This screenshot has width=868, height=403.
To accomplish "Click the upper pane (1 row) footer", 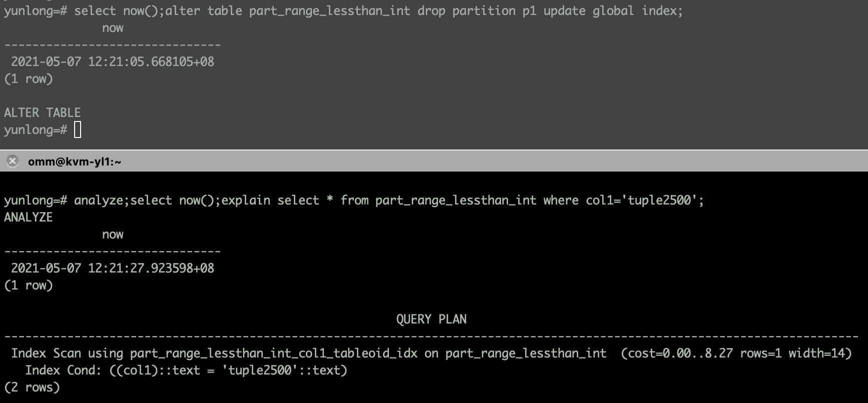I will coord(29,78).
